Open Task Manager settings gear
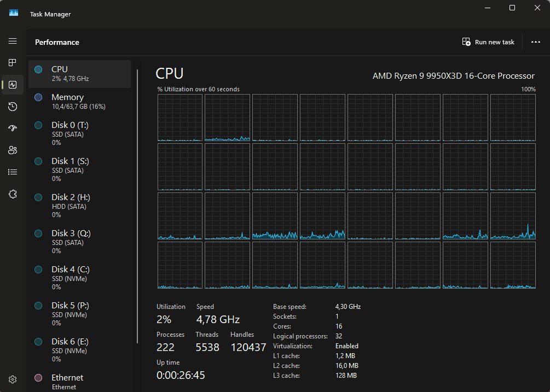This screenshot has height=392, width=550. pos(13,379)
